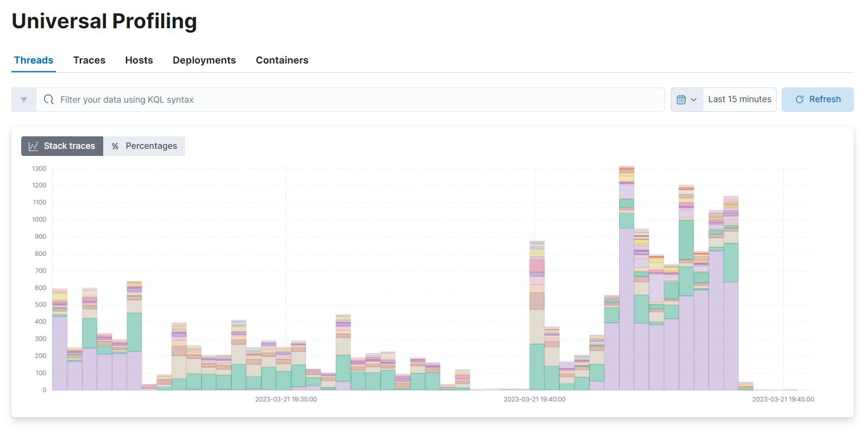Click the Stack traces chart icon
This screenshot has width=868, height=434.
coord(34,146)
